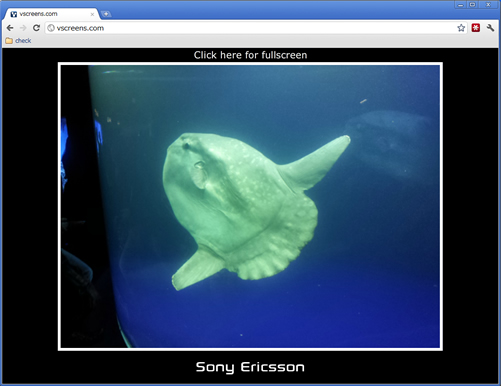Focus the address bar showing vscreens.com
This screenshot has width=501, height=386.
point(250,28)
